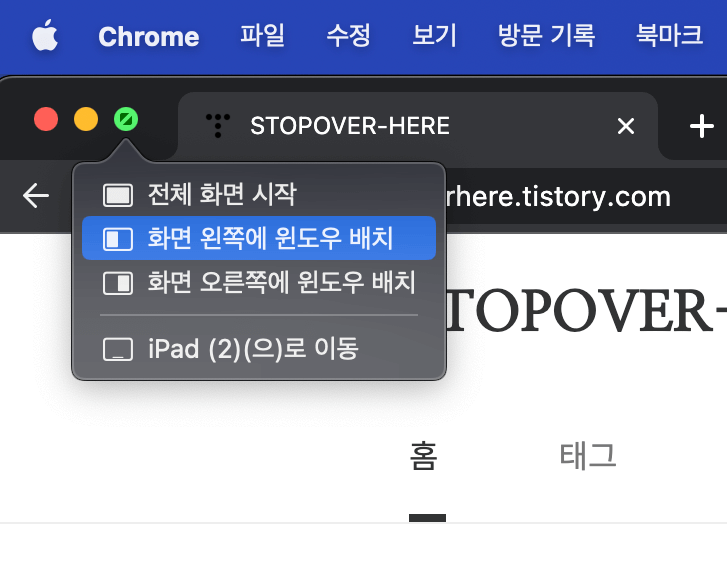Image resolution: width=727 pixels, height=576 pixels.
Task: Click the iPad device icon
Action: click(x=118, y=349)
